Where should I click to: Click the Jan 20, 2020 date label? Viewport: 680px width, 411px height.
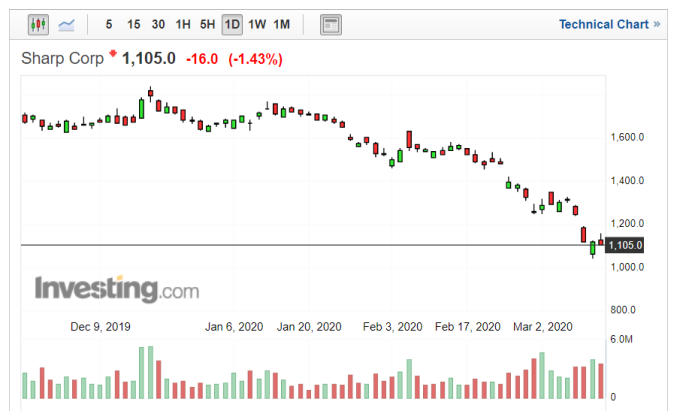click(309, 327)
